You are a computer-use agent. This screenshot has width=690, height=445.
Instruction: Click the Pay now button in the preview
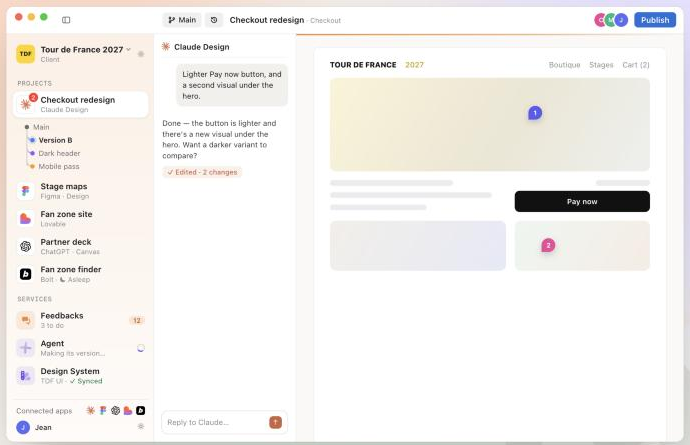[x=582, y=201]
